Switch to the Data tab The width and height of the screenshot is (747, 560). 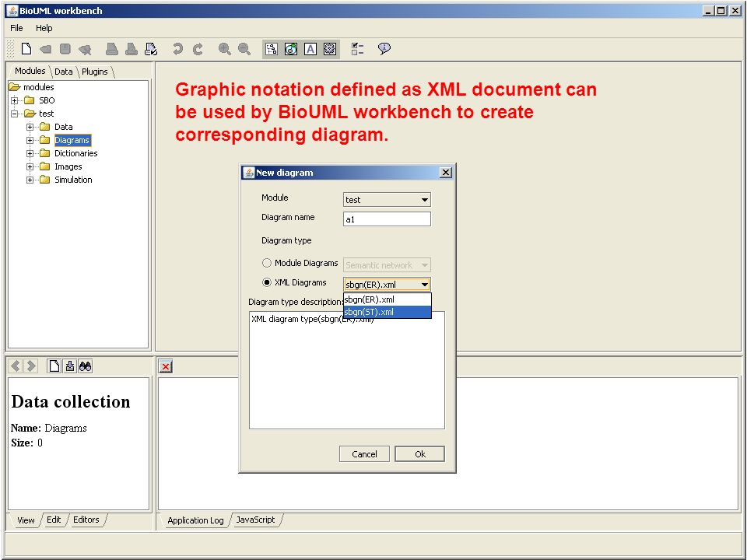pos(63,72)
